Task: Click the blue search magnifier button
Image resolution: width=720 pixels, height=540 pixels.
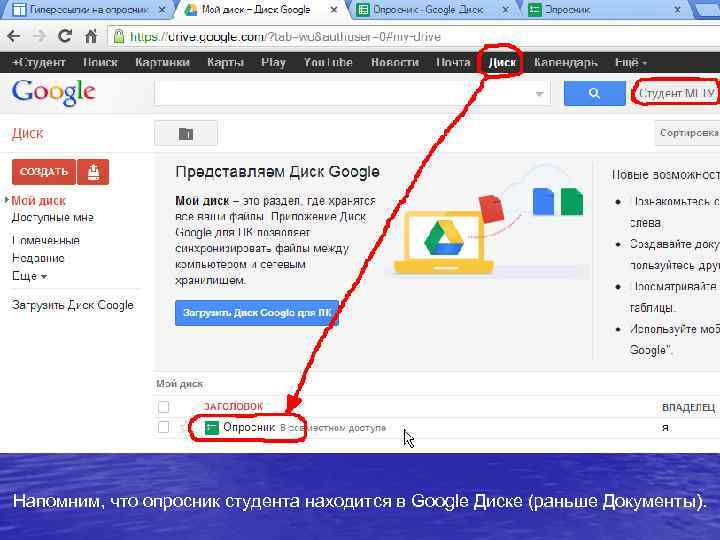Action: point(594,93)
